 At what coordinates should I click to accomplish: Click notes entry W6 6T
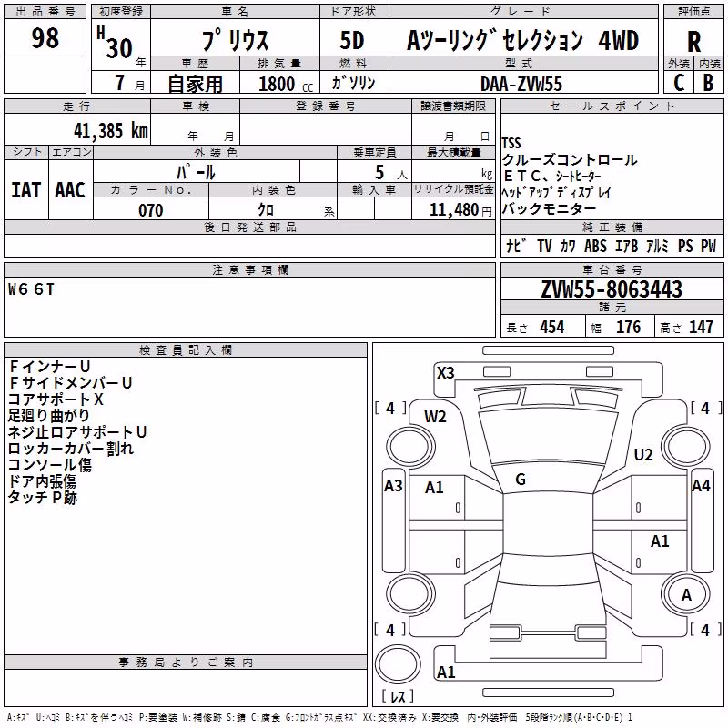(31, 289)
